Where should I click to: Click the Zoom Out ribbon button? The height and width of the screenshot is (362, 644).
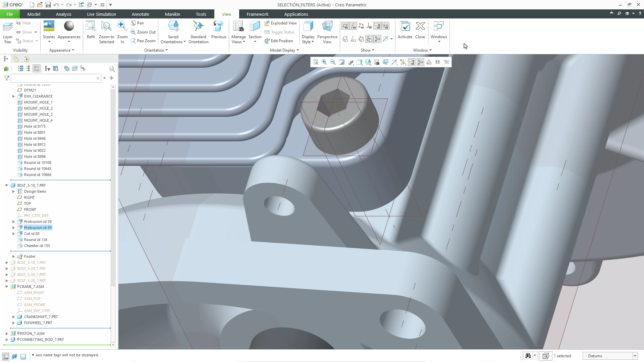tap(143, 32)
